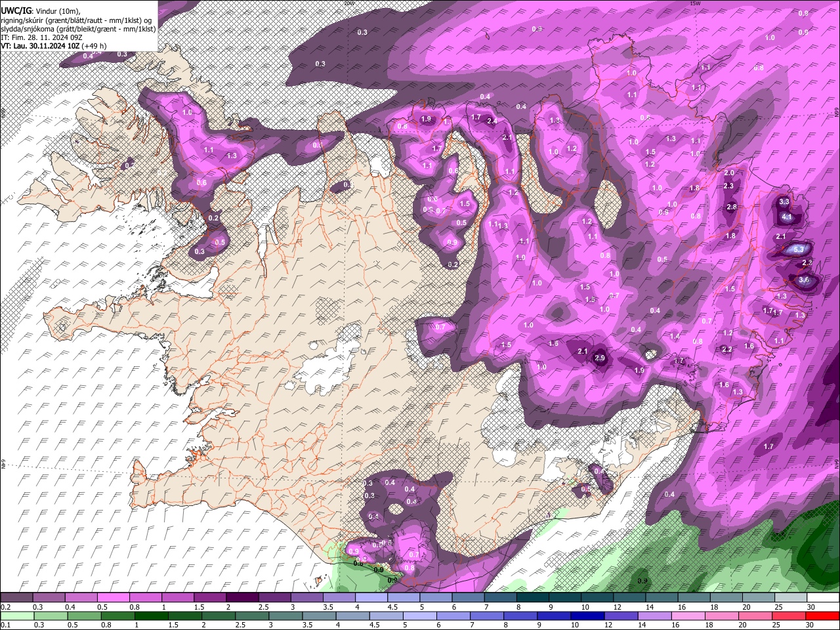Click the '25' label in the bottom legend row
The image size is (840, 630).
coord(777,625)
